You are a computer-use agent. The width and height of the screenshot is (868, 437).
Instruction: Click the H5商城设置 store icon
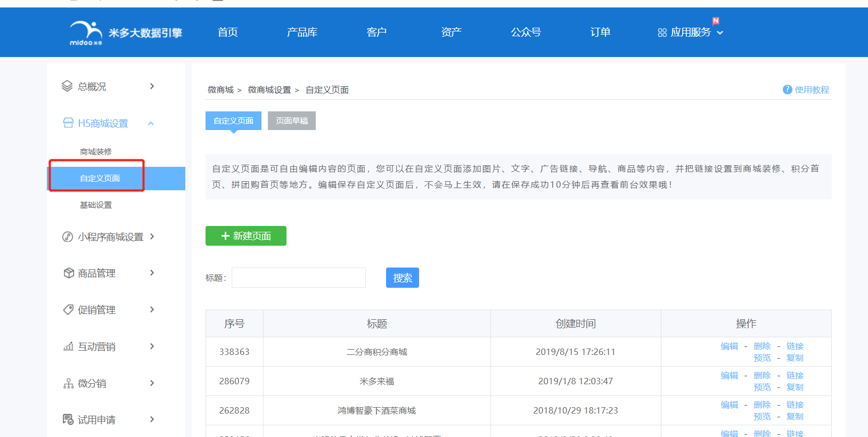click(x=68, y=123)
